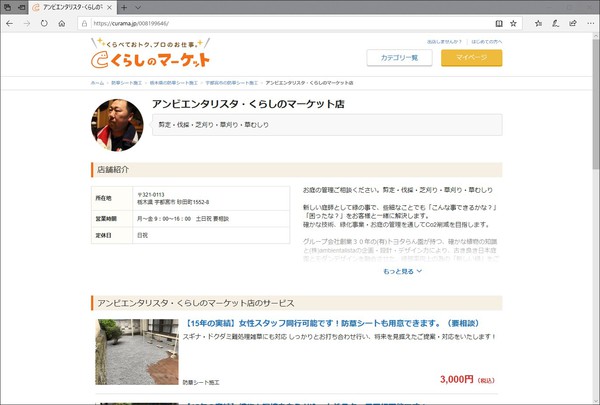Close the アンビエンタリスタ browser tab
The image size is (600, 405).
(x=109, y=7)
